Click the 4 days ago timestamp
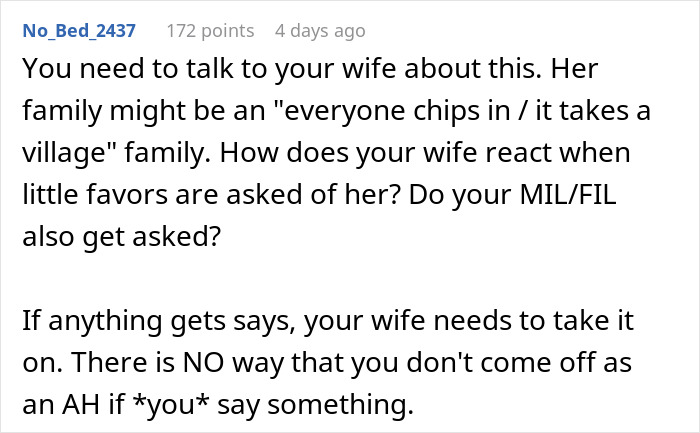Image resolution: width=700 pixels, height=433 pixels. tap(320, 31)
